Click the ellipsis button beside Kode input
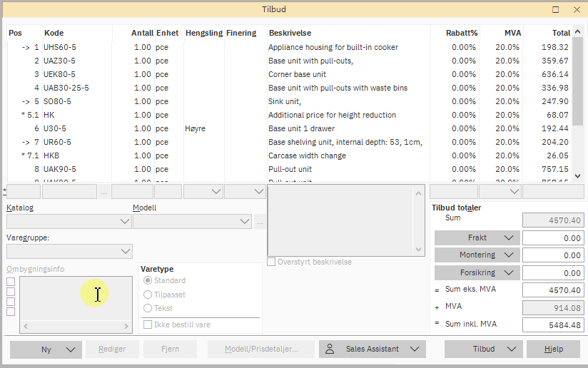 pos(104,192)
